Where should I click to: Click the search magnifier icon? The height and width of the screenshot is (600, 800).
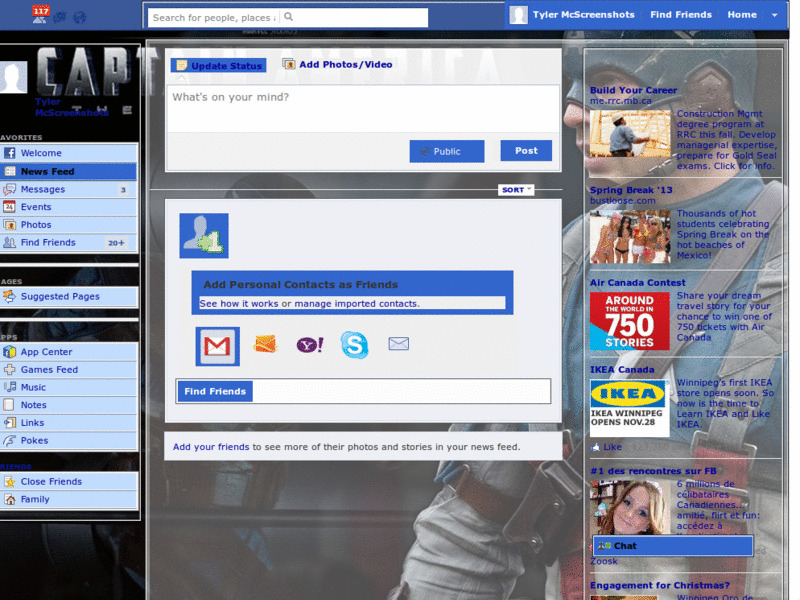[288, 17]
